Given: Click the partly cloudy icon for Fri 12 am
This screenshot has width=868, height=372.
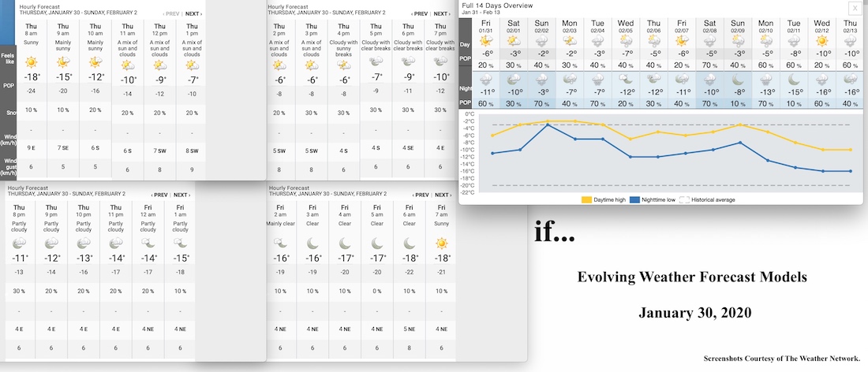Looking at the screenshot, I should tap(148, 242).
